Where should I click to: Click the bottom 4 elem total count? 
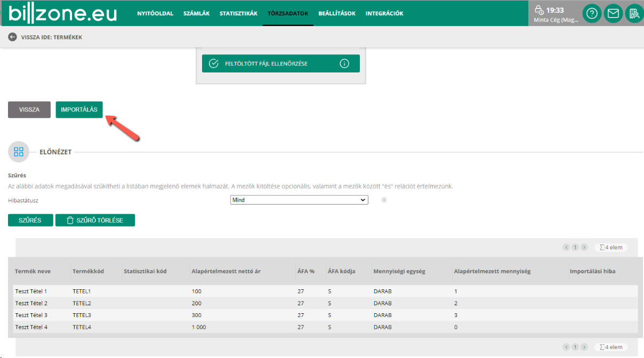[x=611, y=347]
